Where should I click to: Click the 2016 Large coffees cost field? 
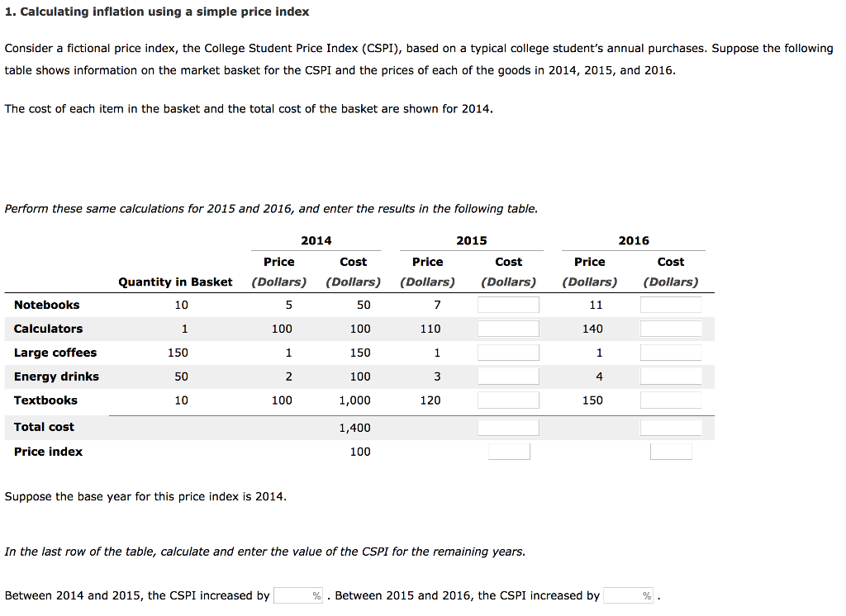point(670,353)
